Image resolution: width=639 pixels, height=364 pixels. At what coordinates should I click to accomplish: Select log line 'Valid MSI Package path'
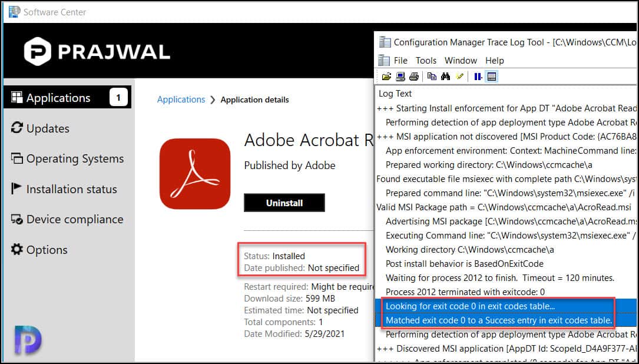tap(506, 207)
